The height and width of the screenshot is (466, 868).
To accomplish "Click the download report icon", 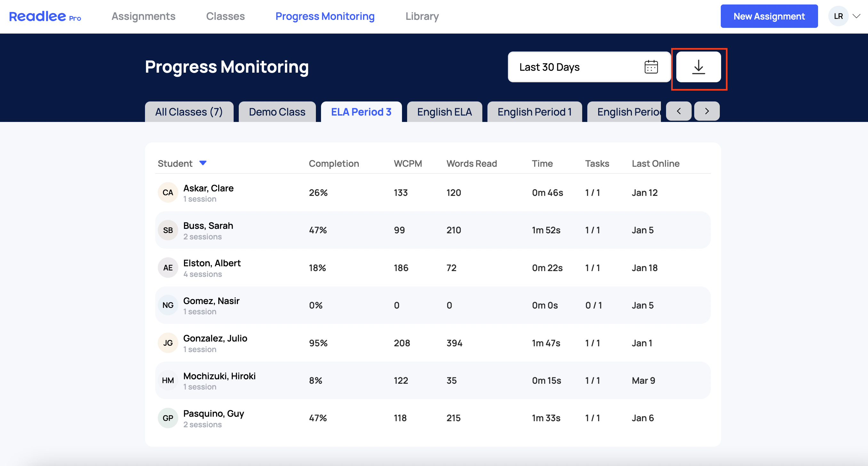I will (x=698, y=67).
